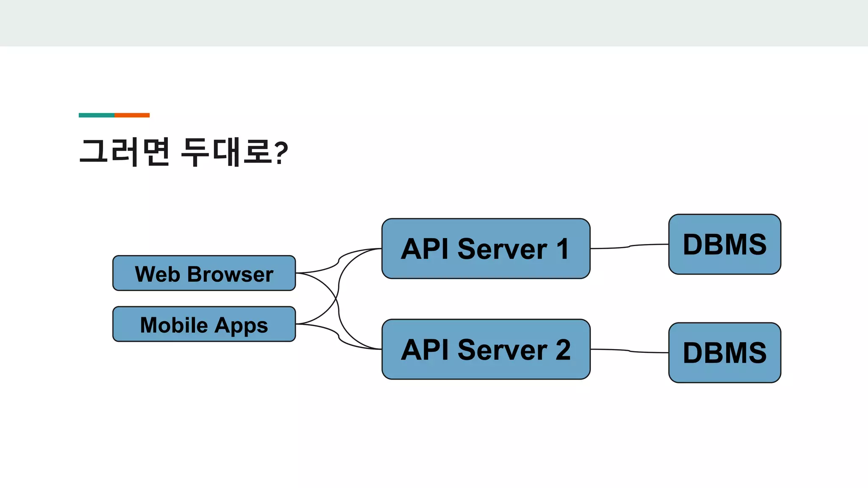Click the word 두대로 in the title

click(226, 152)
